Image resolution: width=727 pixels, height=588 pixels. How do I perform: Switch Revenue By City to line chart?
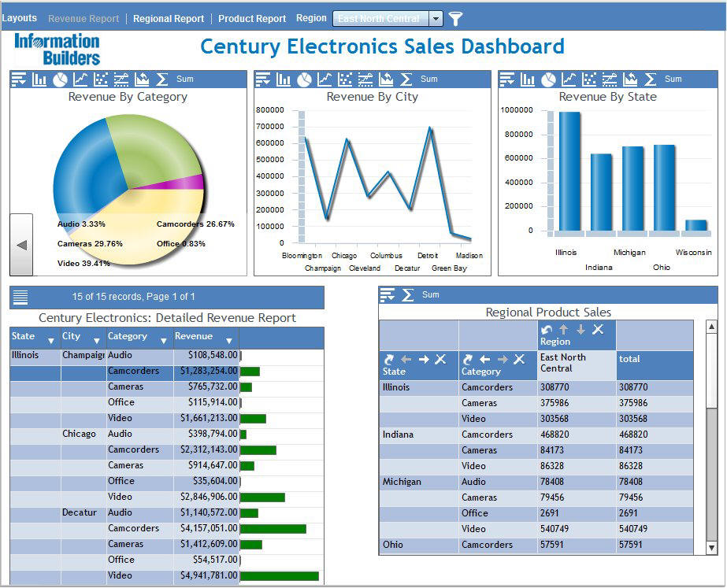pos(325,80)
